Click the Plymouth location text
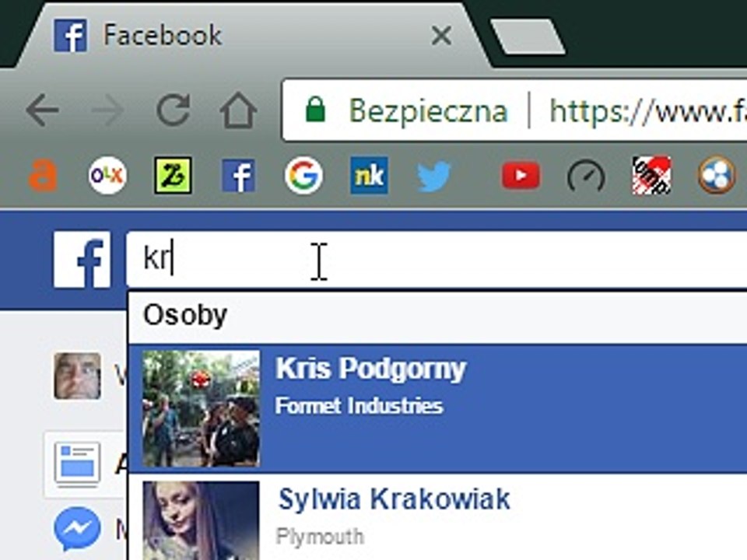Viewport: 747px width, 560px height. 320,537
